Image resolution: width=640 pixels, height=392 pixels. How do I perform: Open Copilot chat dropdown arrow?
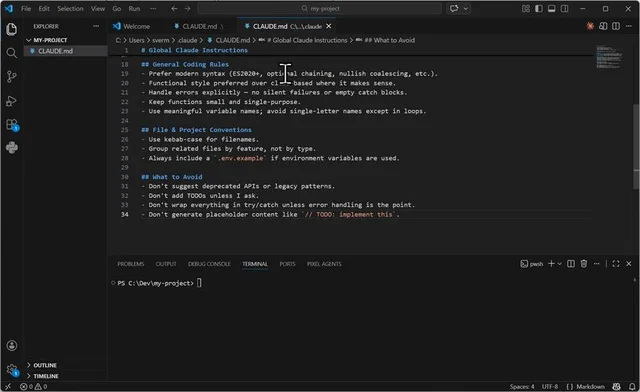pyautogui.click(x=465, y=9)
